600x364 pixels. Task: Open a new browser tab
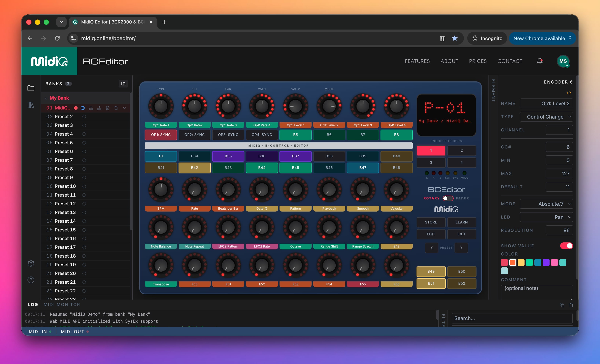[165, 22]
